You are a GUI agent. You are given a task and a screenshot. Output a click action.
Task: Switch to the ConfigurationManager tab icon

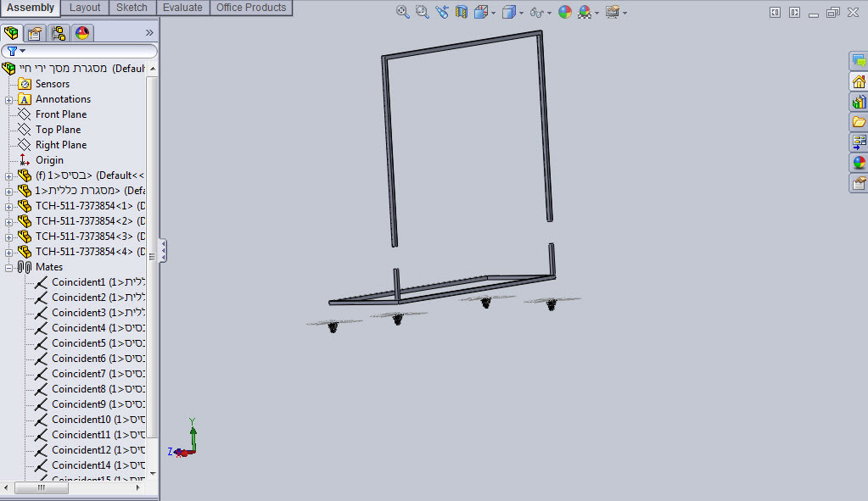click(59, 33)
